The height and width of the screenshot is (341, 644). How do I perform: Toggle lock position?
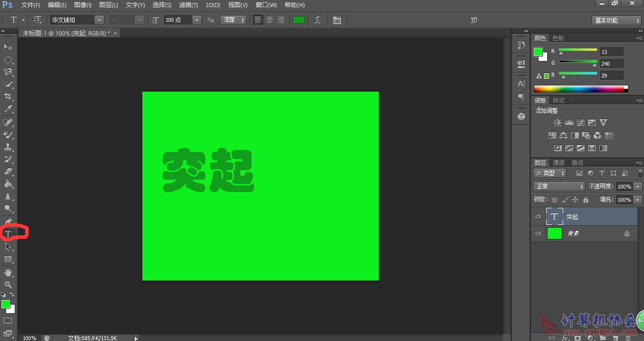click(x=575, y=200)
